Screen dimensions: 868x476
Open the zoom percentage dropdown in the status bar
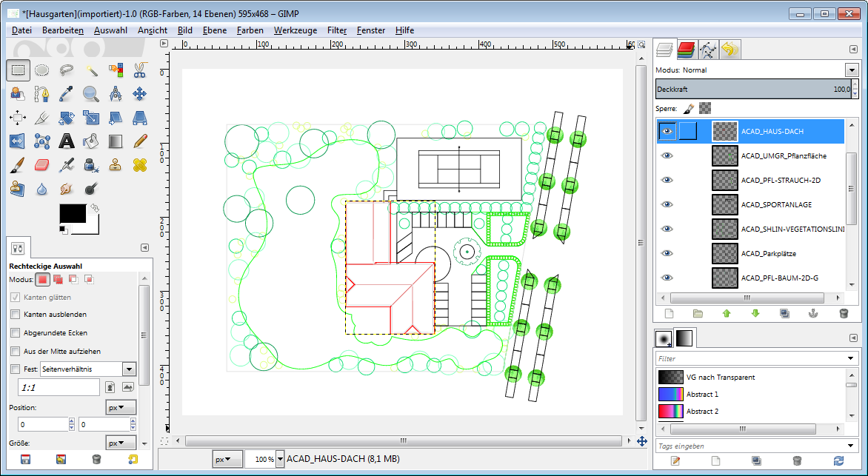point(280,459)
